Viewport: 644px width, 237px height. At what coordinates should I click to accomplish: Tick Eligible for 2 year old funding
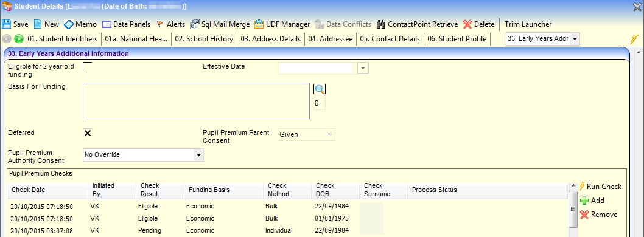[x=87, y=67]
